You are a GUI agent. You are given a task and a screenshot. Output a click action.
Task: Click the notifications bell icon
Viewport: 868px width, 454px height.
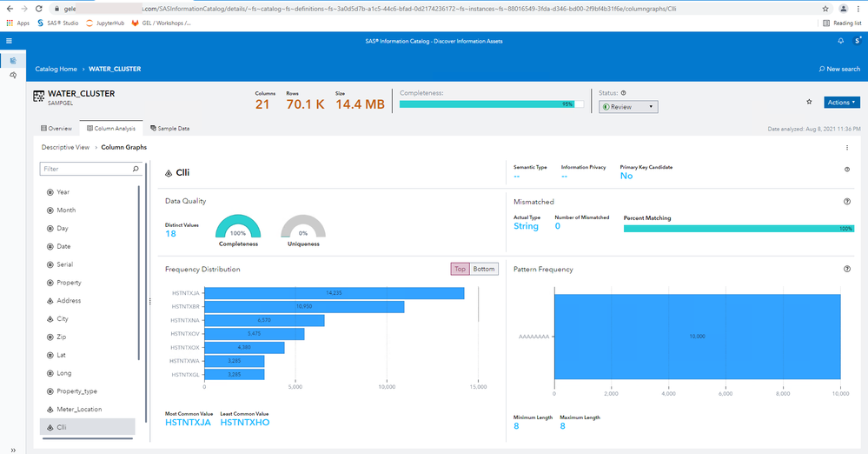840,41
